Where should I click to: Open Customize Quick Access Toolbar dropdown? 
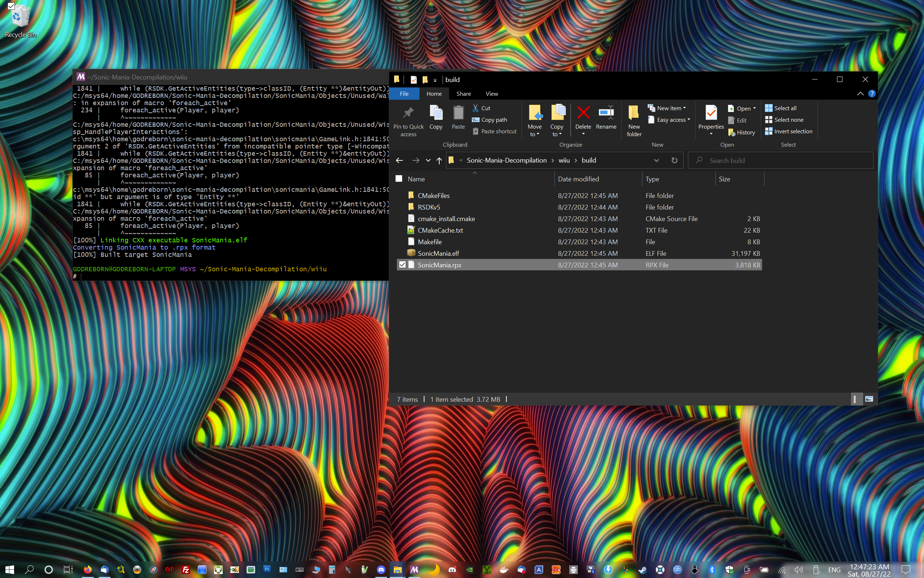pos(435,80)
